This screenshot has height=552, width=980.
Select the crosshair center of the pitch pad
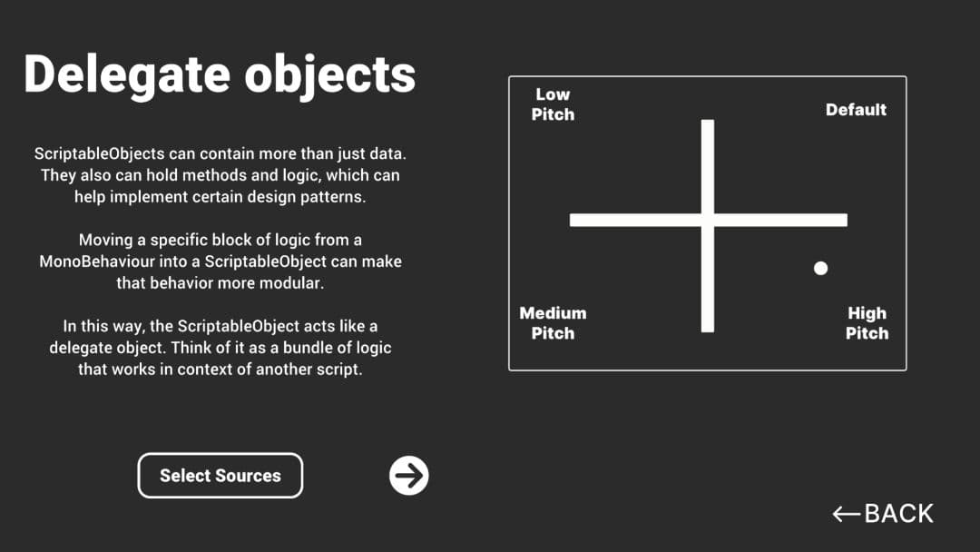[709, 219]
